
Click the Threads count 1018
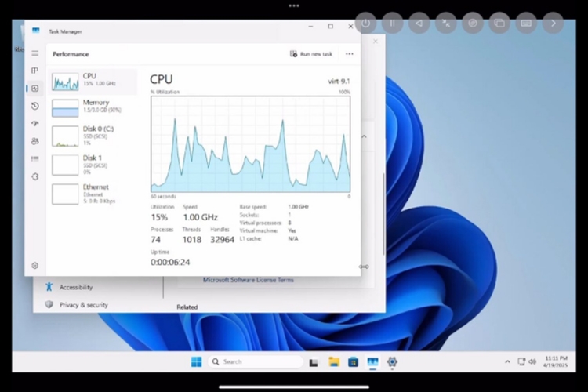pyautogui.click(x=191, y=240)
